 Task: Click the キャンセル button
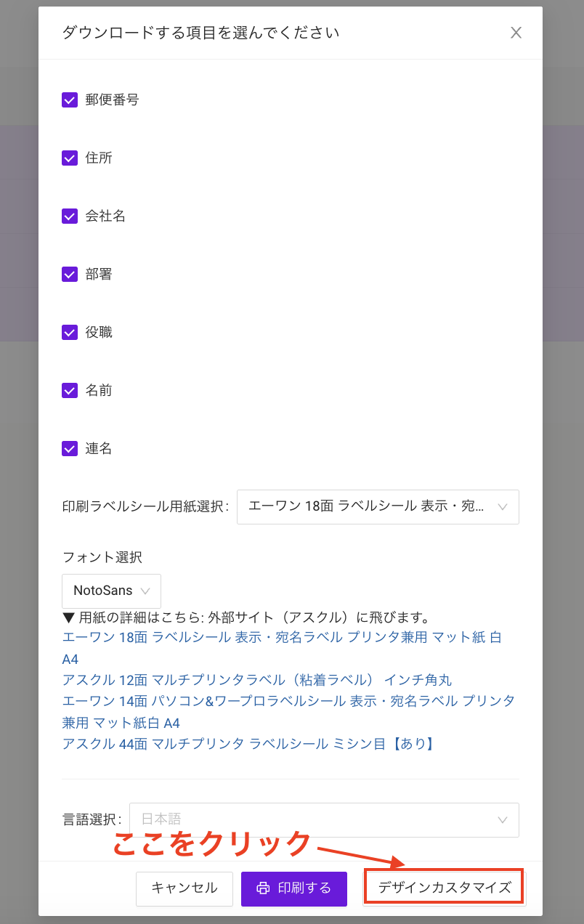point(184,888)
